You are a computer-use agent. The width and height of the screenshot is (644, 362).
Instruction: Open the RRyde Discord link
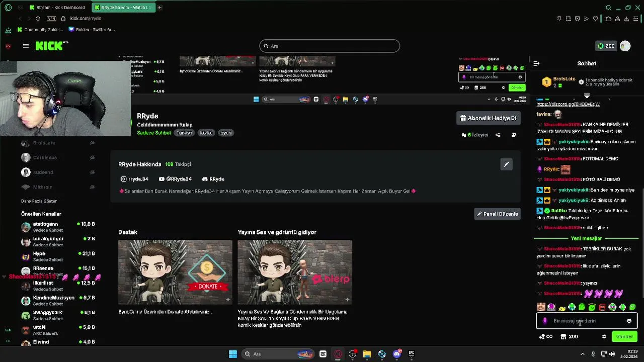tap(213, 179)
